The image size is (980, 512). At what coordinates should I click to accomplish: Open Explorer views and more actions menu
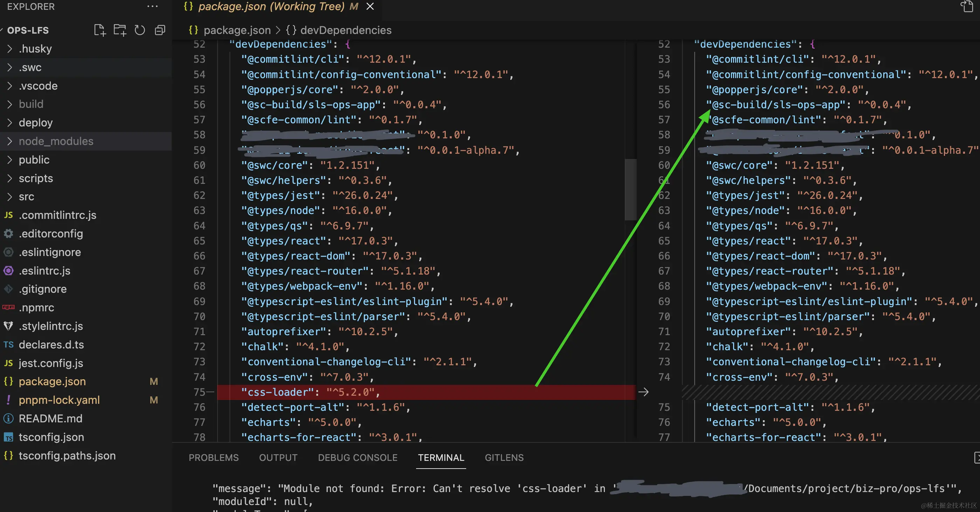click(x=152, y=6)
